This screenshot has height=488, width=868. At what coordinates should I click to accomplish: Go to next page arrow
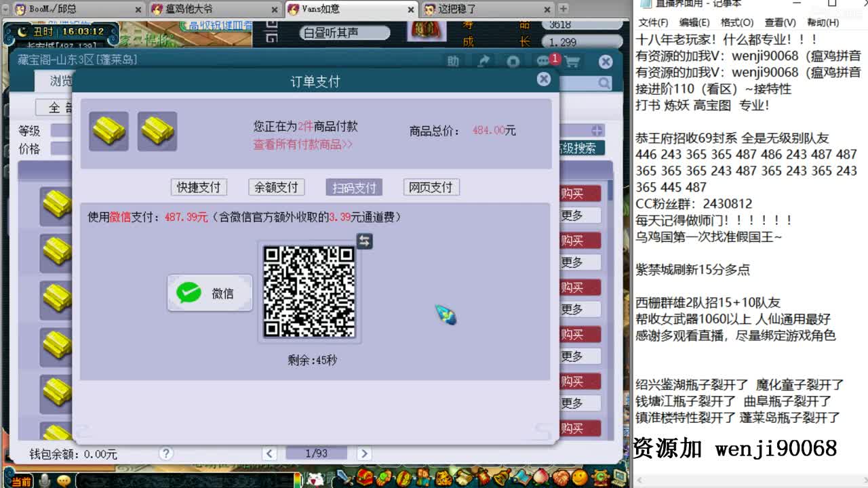[364, 453]
